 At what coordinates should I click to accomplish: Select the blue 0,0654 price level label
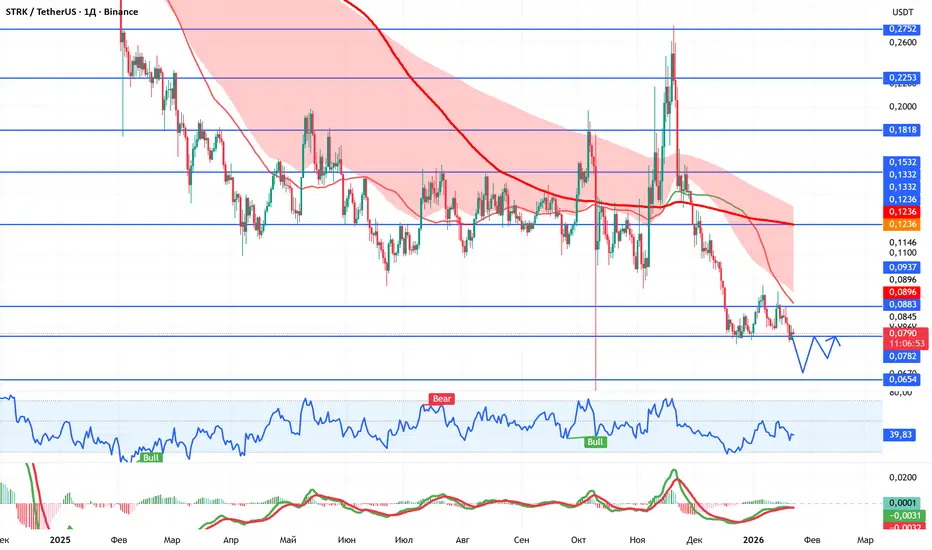[x=902, y=379]
